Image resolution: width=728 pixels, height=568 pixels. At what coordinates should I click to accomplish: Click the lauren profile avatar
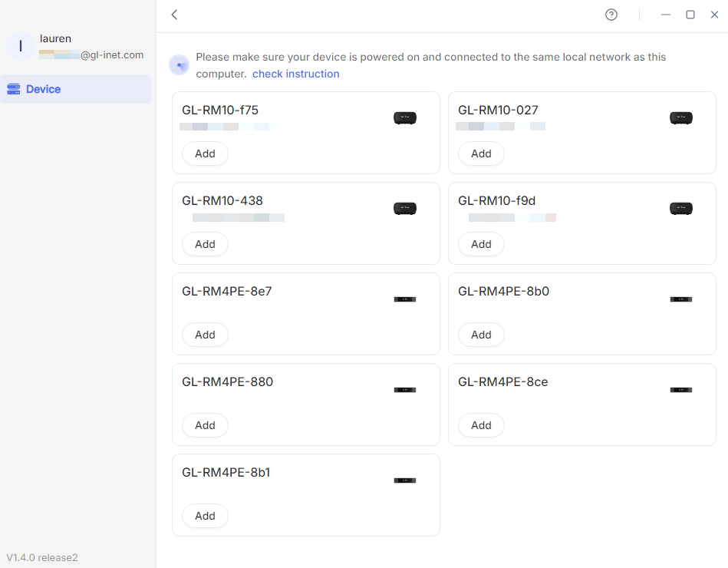21,46
